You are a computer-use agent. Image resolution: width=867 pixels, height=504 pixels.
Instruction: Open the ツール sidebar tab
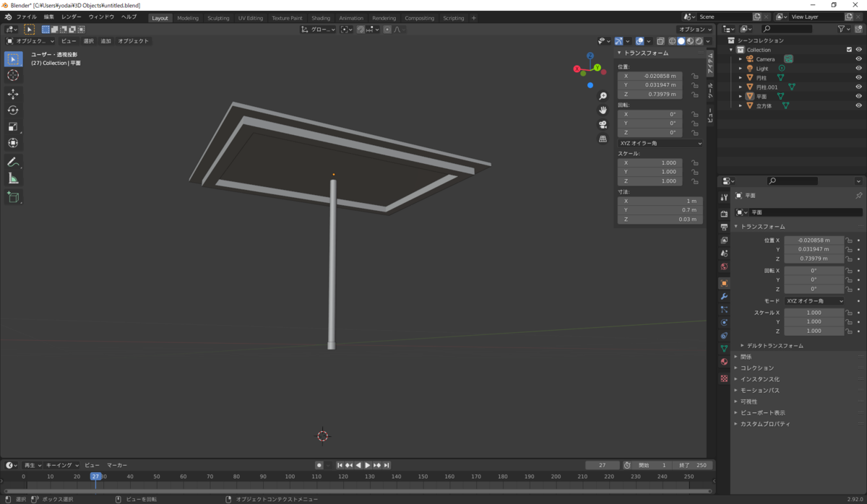pos(710,90)
